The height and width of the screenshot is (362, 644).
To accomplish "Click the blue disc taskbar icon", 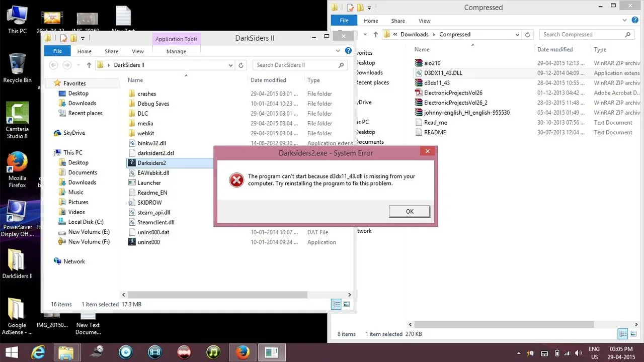I will coord(125,352).
